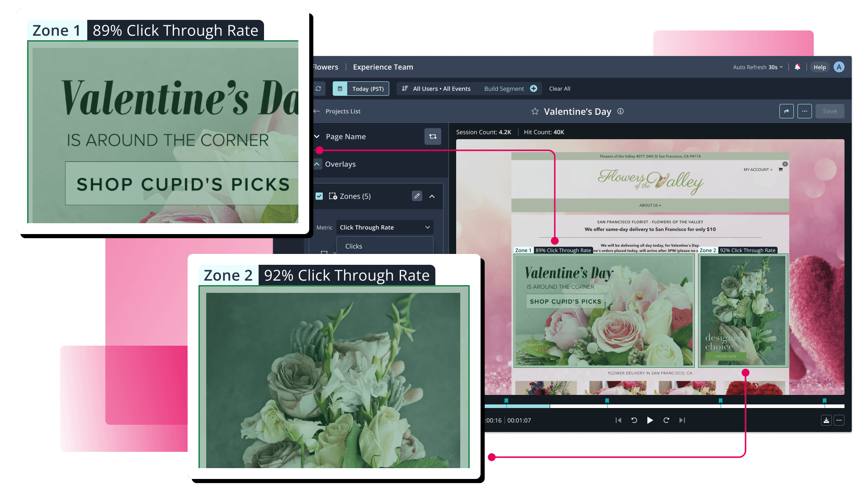Collapse the Zones panel section

pyautogui.click(x=433, y=196)
